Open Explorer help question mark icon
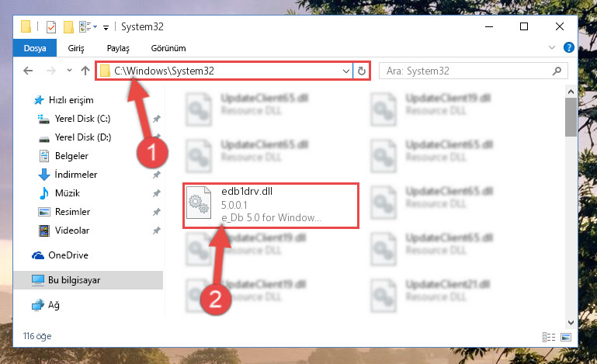The width and height of the screenshot is (597, 364). tap(569, 47)
